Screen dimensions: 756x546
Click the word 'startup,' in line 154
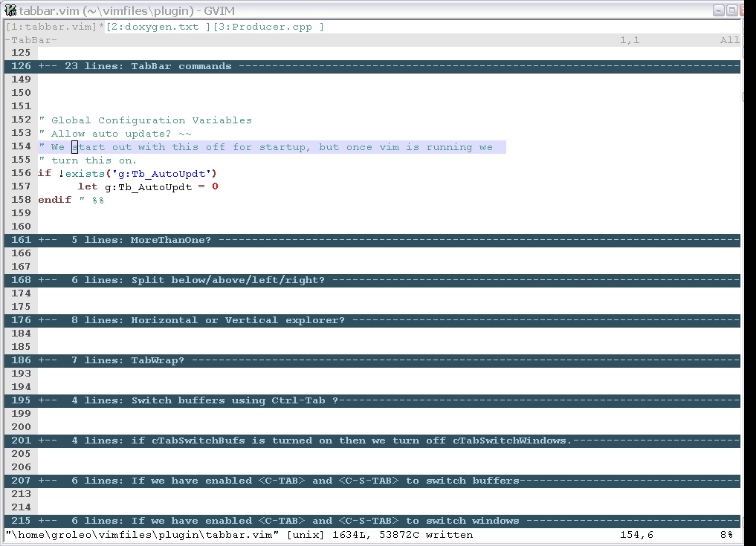285,147
